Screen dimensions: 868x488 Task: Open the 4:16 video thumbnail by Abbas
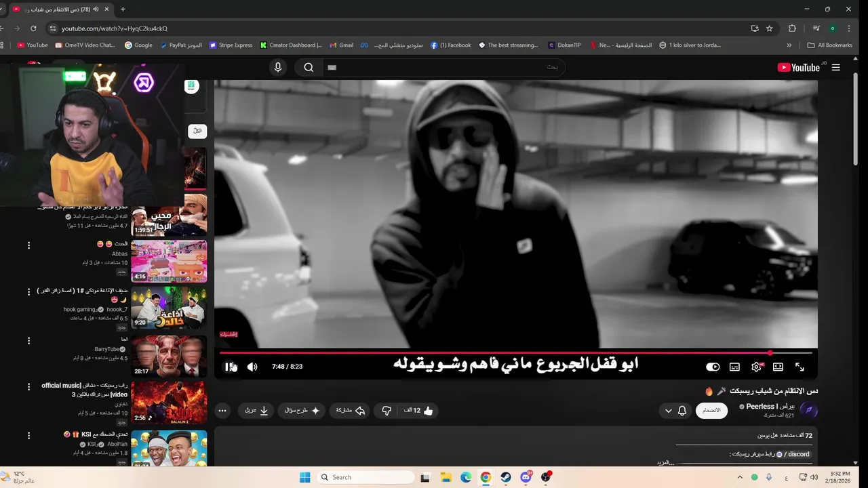(x=169, y=261)
